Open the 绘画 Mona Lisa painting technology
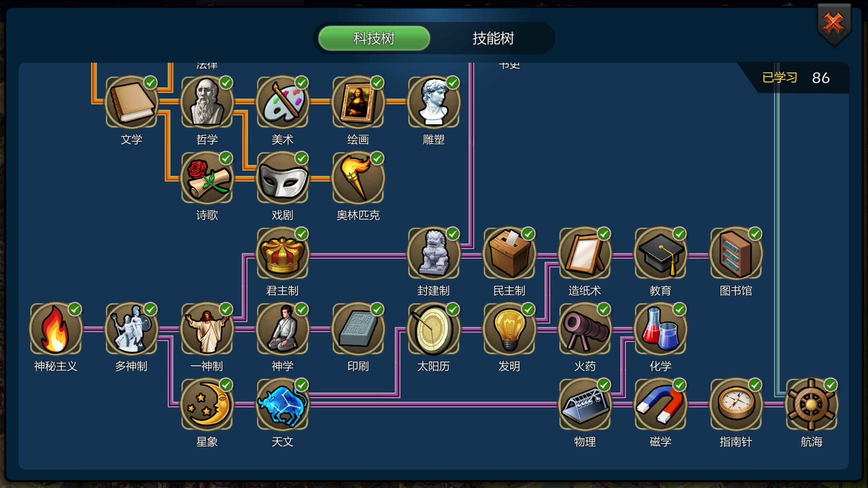 (x=358, y=102)
